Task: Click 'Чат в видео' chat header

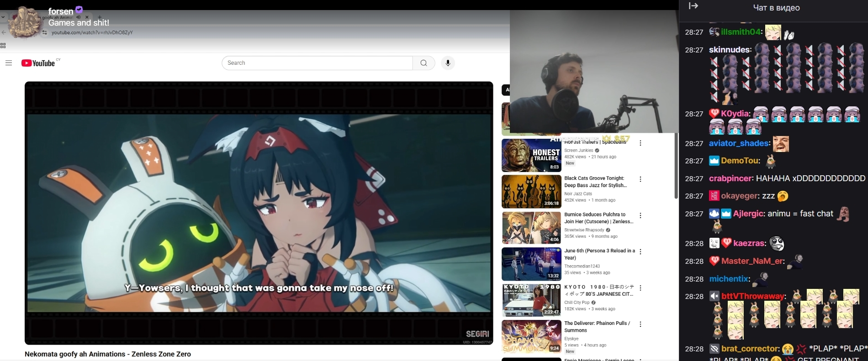Action: point(776,7)
